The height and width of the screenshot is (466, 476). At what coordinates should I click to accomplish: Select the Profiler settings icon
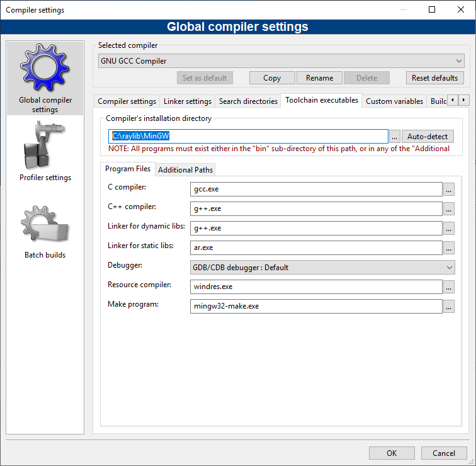coord(45,148)
